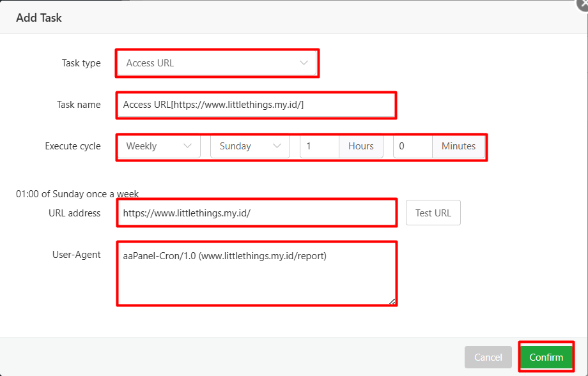588x376 pixels.
Task: Click the chevron beside Sunday
Action: click(277, 146)
